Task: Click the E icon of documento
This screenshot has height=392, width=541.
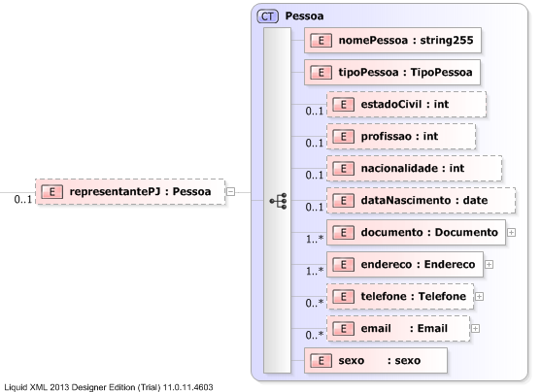Action: point(343,232)
